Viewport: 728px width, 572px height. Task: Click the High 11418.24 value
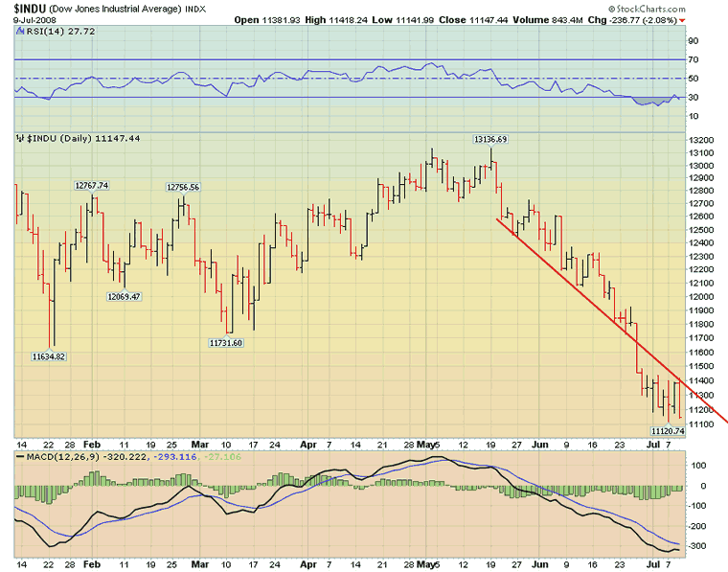335,20
